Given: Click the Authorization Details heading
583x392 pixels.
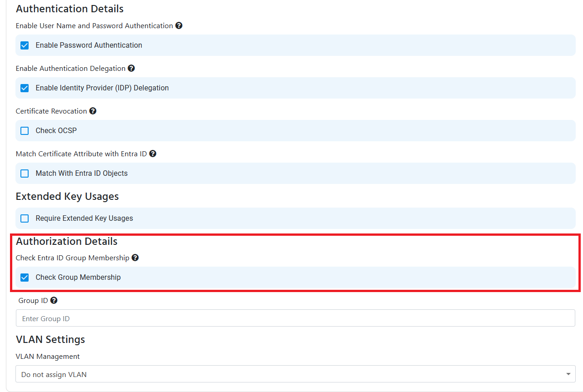Looking at the screenshot, I should 67,241.
